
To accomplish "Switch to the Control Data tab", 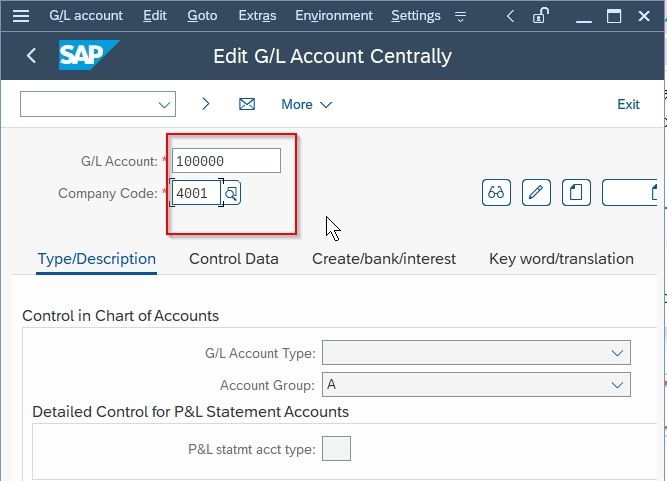I will tap(234, 259).
